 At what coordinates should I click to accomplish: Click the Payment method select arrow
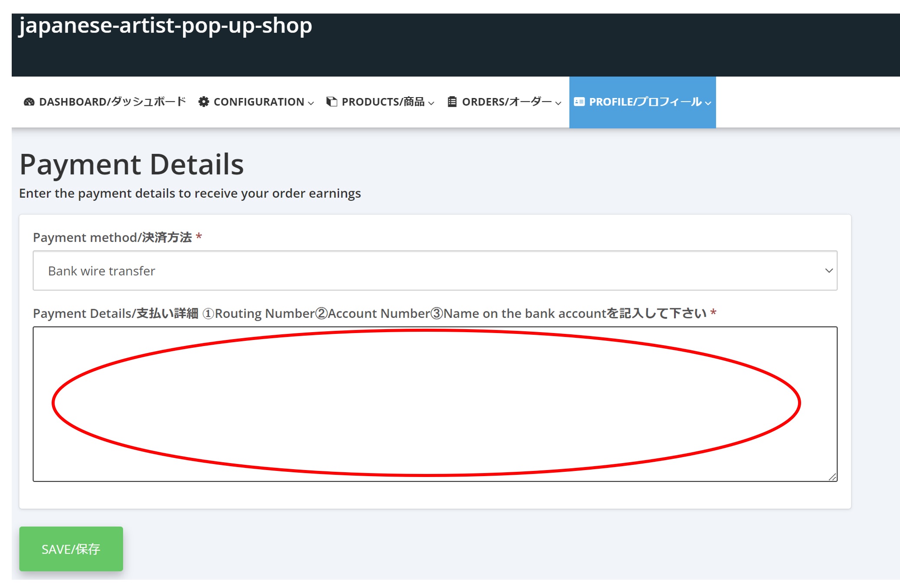click(828, 271)
